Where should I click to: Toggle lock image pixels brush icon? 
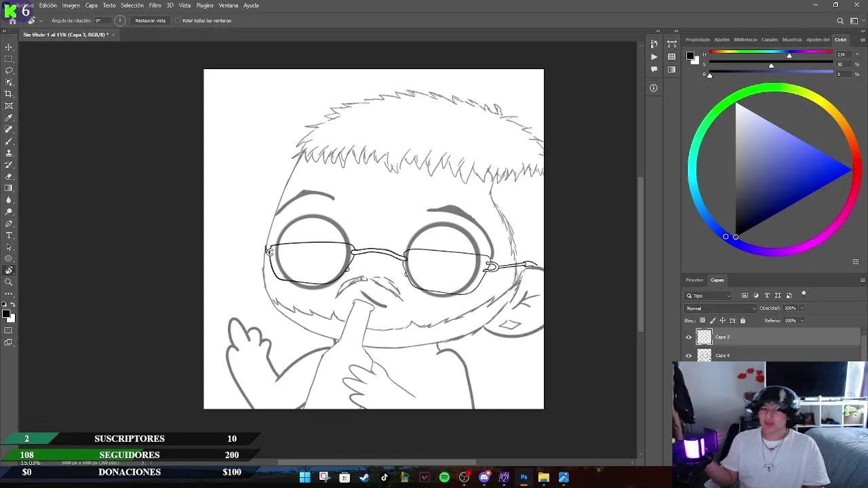coord(712,321)
